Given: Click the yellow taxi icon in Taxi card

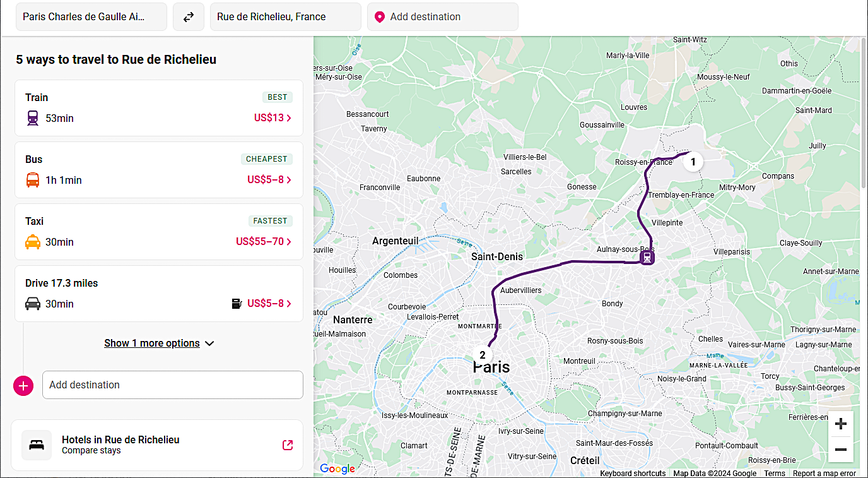Looking at the screenshot, I should tap(33, 242).
